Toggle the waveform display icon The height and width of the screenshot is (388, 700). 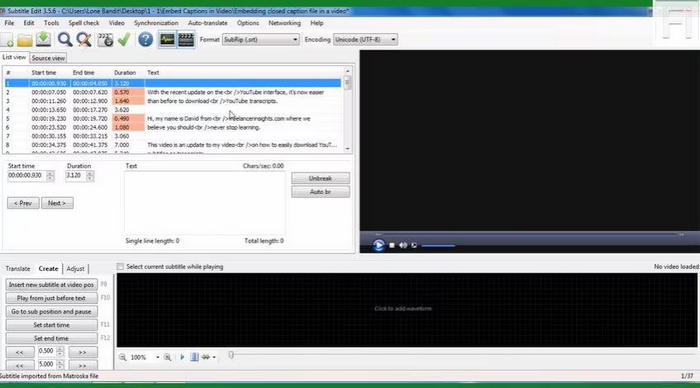point(167,39)
